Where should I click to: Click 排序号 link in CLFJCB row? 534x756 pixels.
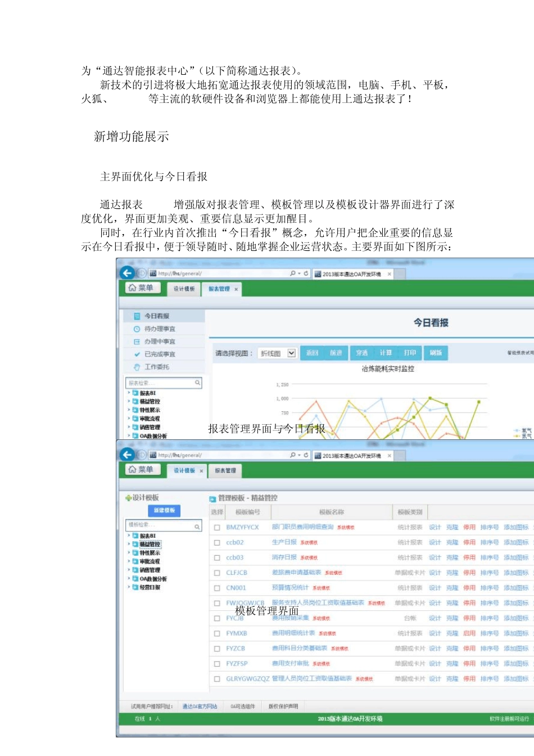click(490, 573)
